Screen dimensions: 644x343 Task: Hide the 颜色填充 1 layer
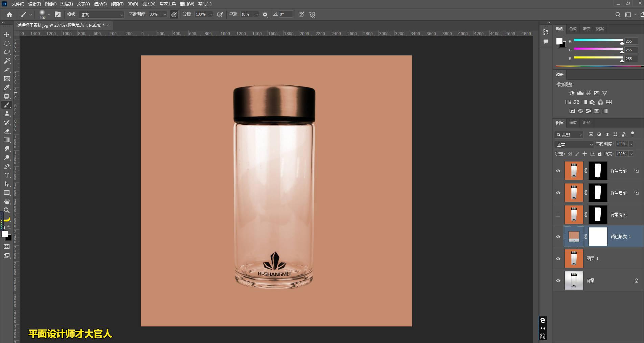click(558, 237)
